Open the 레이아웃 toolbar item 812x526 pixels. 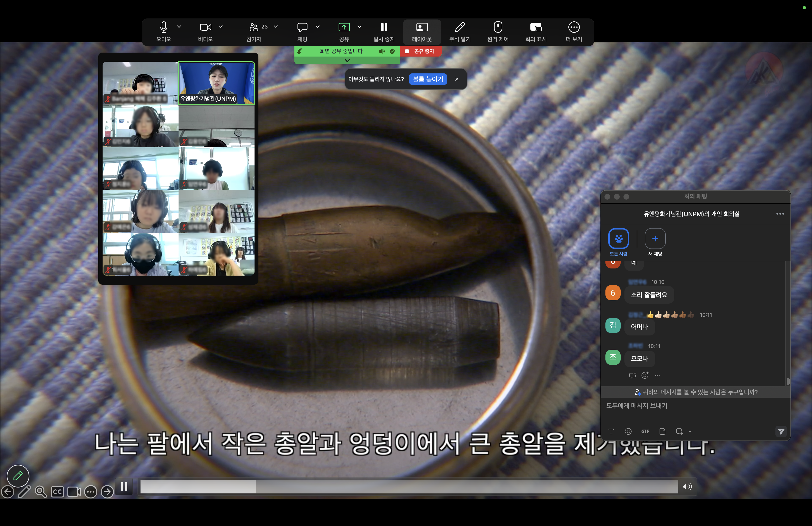[x=422, y=31]
